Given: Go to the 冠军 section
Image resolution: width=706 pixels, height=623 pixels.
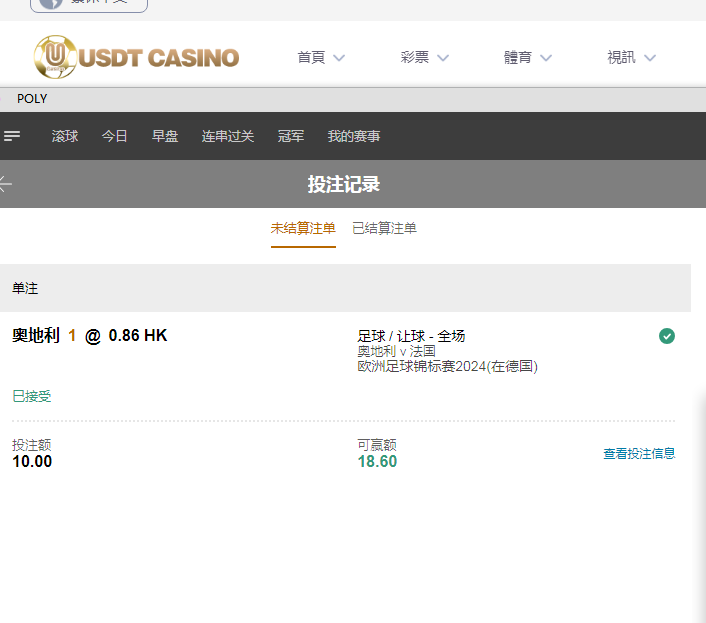Looking at the screenshot, I should tap(291, 136).
